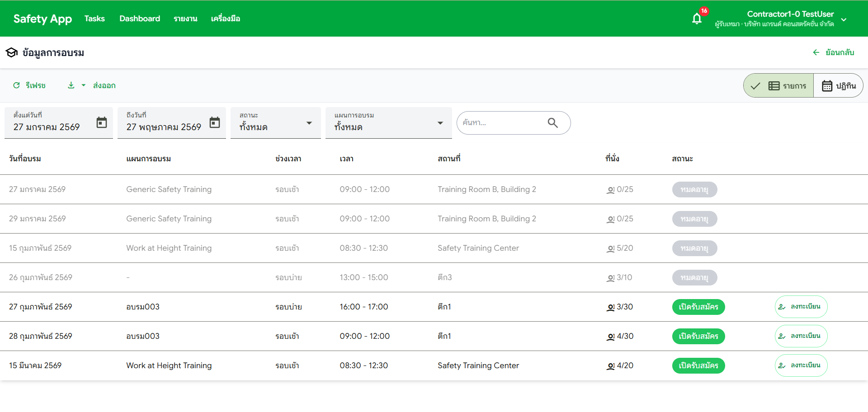Open the calendar picker for ถึงวันที่ field

[215, 122]
